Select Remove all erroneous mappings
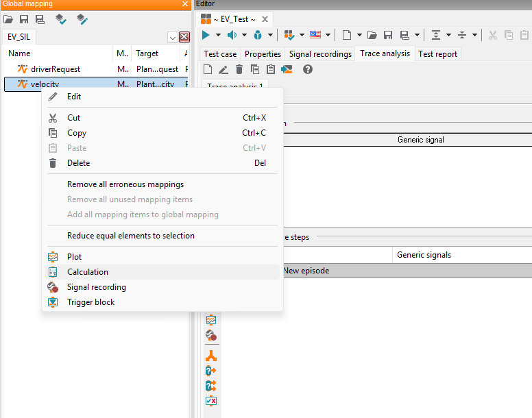532x418 pixels. coord(162,184)
